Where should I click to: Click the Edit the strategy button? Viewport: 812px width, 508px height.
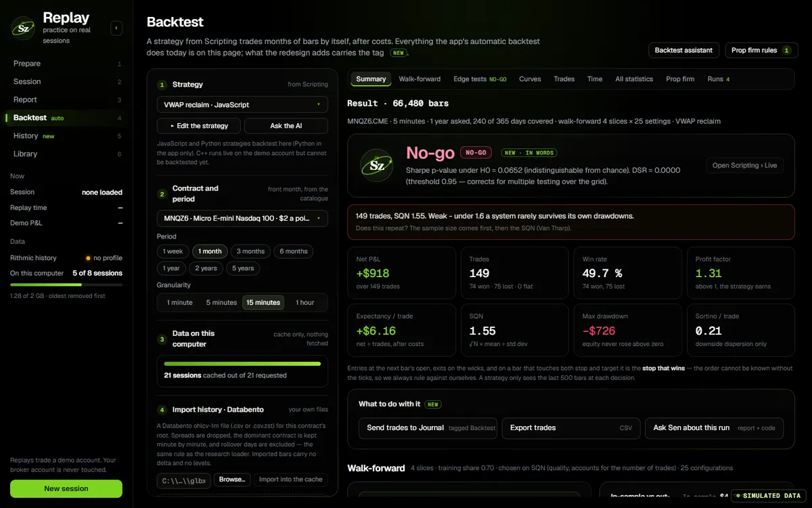point(199,126)
